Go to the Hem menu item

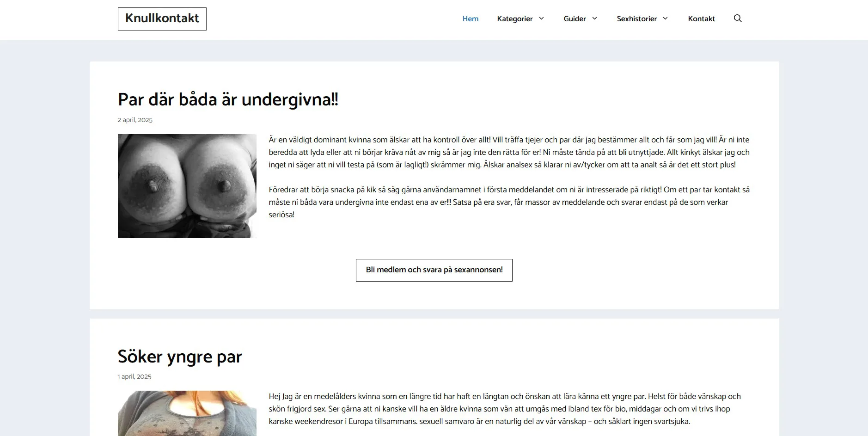tap(470, 18)
